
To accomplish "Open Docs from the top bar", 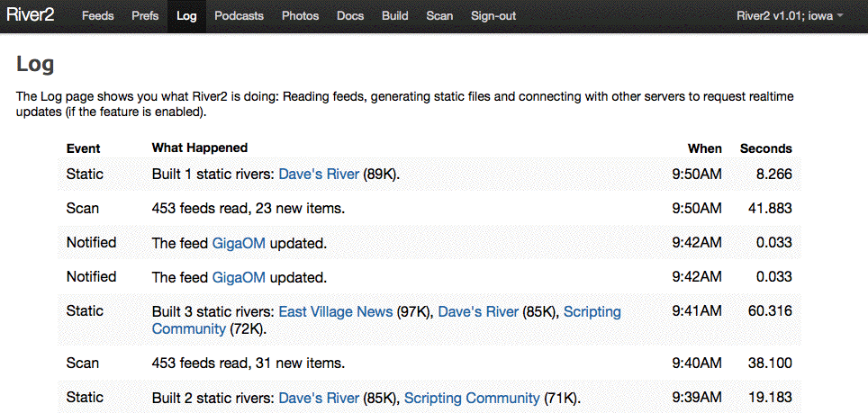I will coord(350,16).
